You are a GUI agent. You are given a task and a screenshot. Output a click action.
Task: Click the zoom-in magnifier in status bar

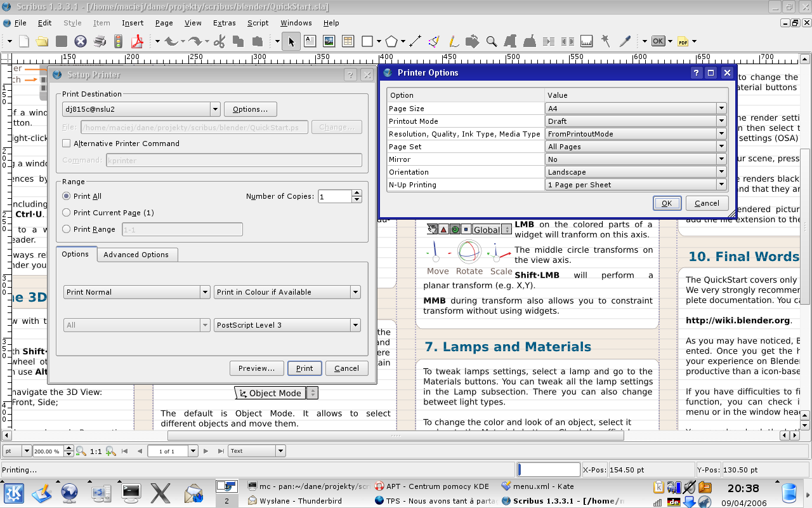coord(110,451)
